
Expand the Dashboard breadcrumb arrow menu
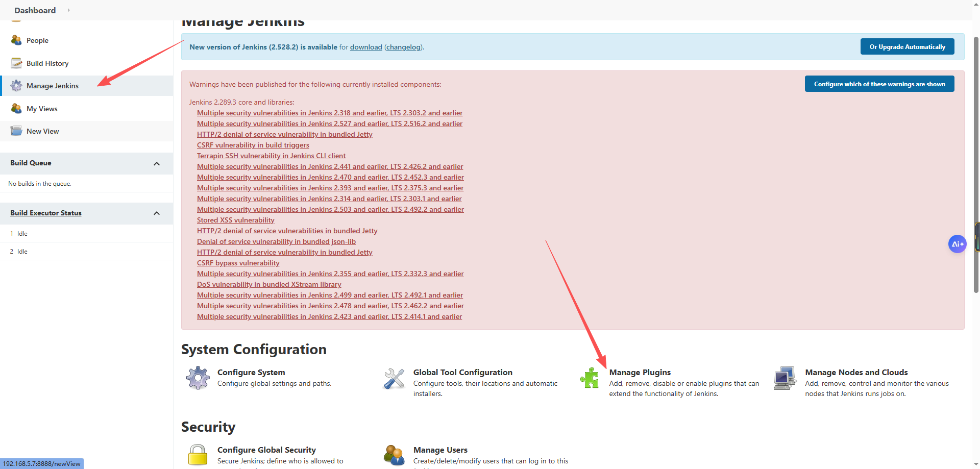tap(68, 10)
